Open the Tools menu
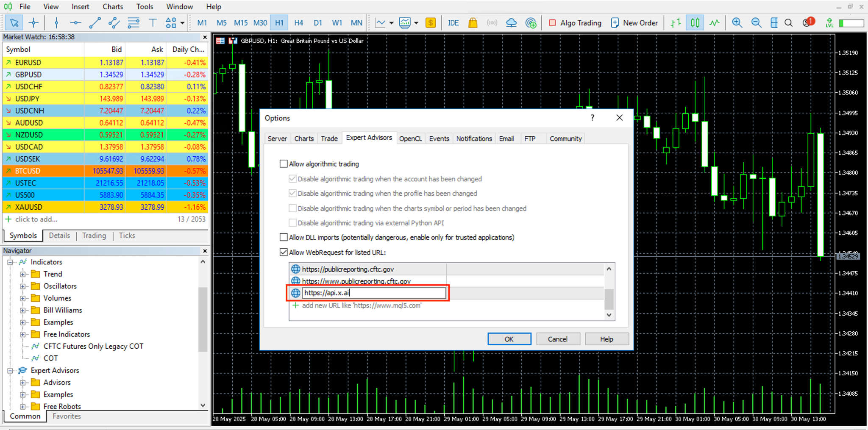 click(x=145, y=7)
